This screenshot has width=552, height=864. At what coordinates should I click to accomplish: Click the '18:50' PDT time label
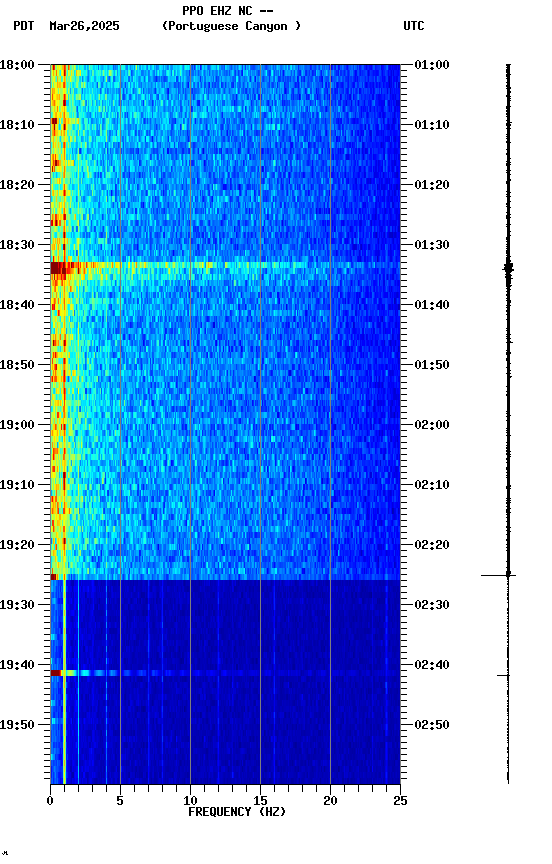point(17,365)
